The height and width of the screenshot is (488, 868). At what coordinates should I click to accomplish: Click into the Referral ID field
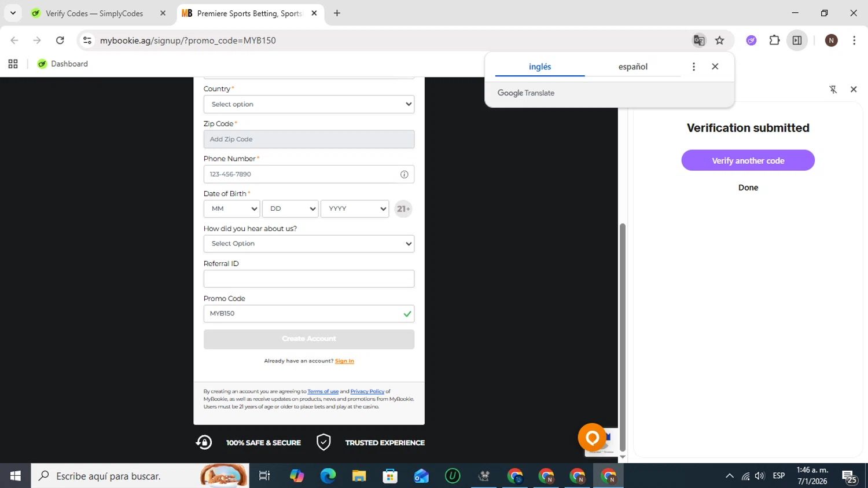coord(309,279)
